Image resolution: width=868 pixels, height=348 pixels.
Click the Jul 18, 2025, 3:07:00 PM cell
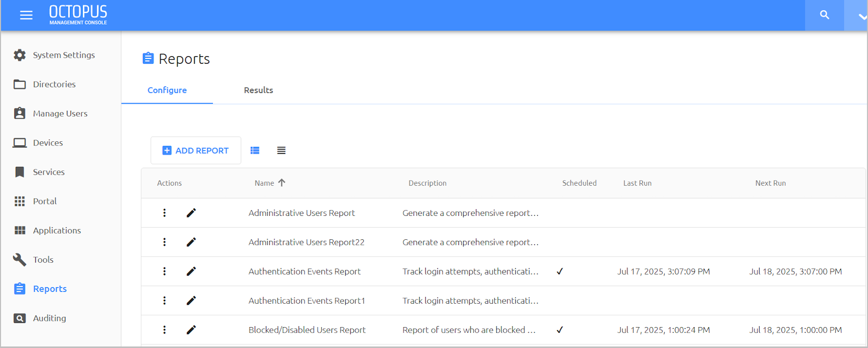pos(795,271)
